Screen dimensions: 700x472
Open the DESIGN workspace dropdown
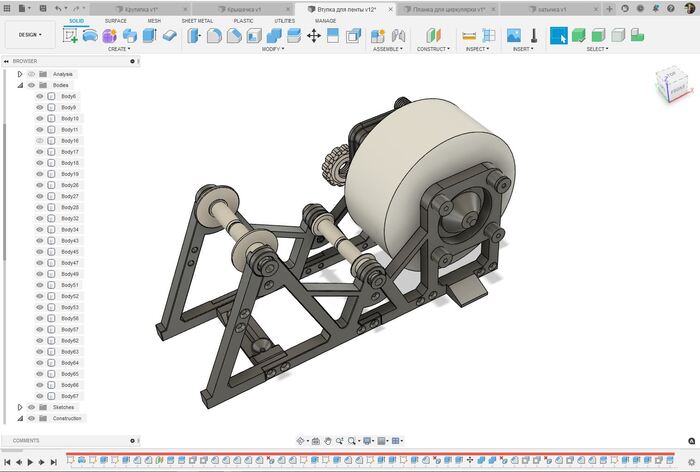pyautogui.click(x=28, y=34)
